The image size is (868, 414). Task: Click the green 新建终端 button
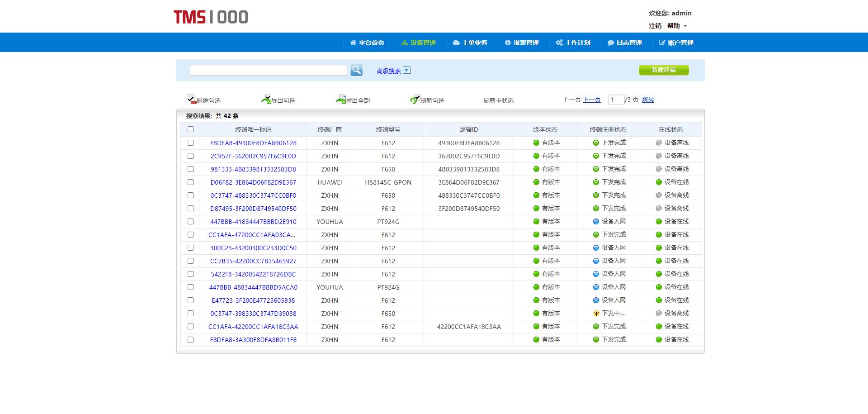664,70
